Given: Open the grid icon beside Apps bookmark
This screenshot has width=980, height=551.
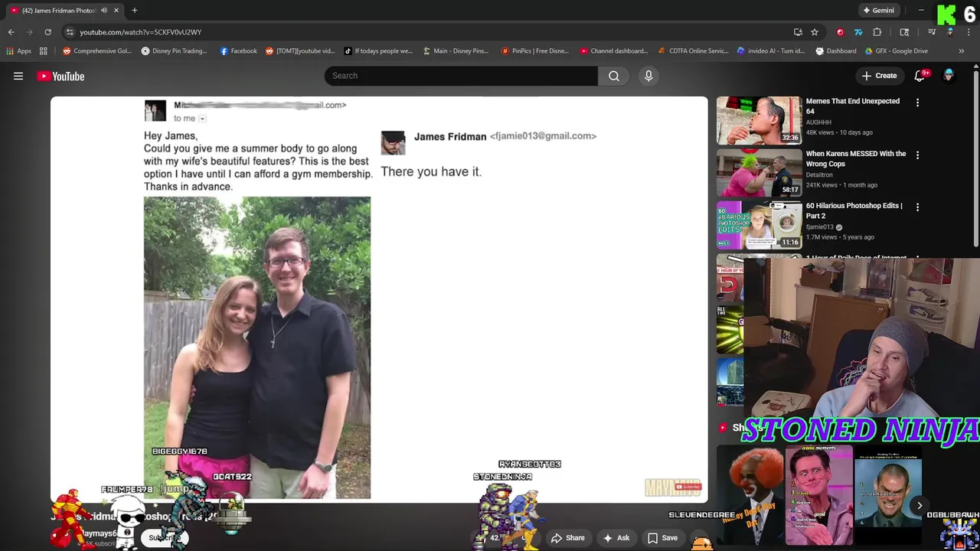Looking at the screenshot, I should coord(44,51).
